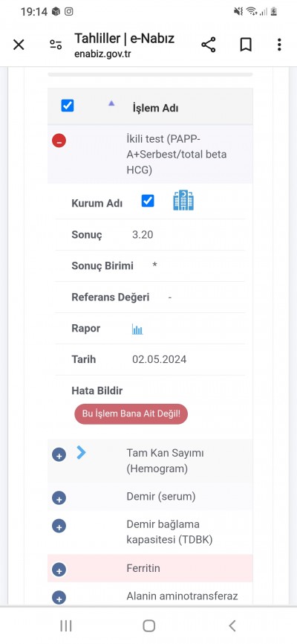
Task: Click the Bu İşlem Bana Ait Değil! button
Action: [x=131, y=413]
